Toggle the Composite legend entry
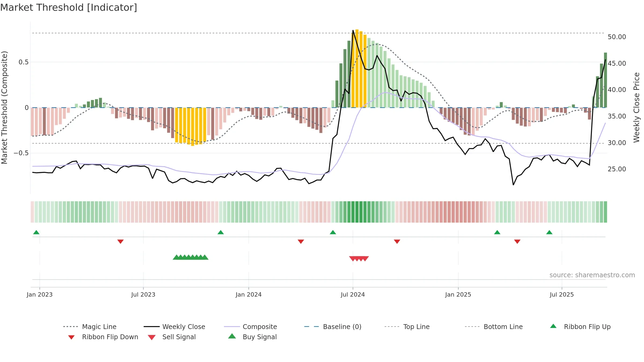The height and width of the screenshot is (362, 644). pyautogui.click(x=250, y=327)
